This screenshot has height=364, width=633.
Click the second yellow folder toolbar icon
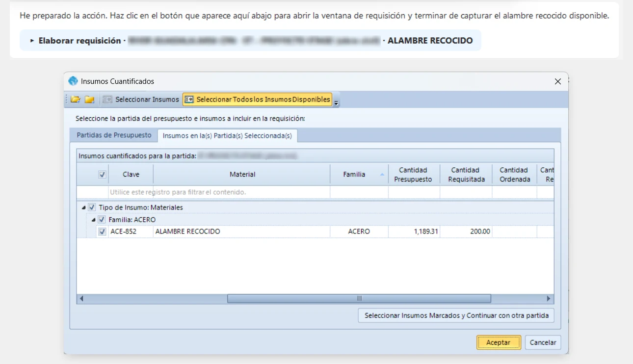(89, 100)
